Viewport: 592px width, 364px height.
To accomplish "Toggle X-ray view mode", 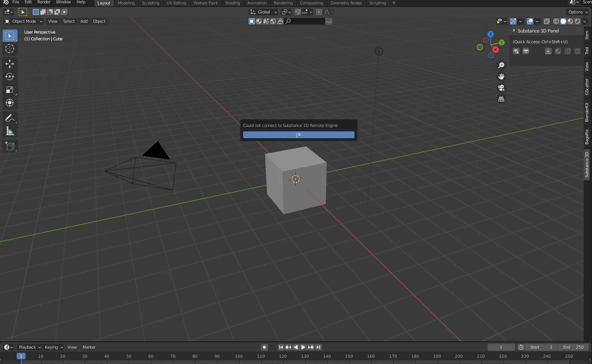I will (x=547, y=21).
